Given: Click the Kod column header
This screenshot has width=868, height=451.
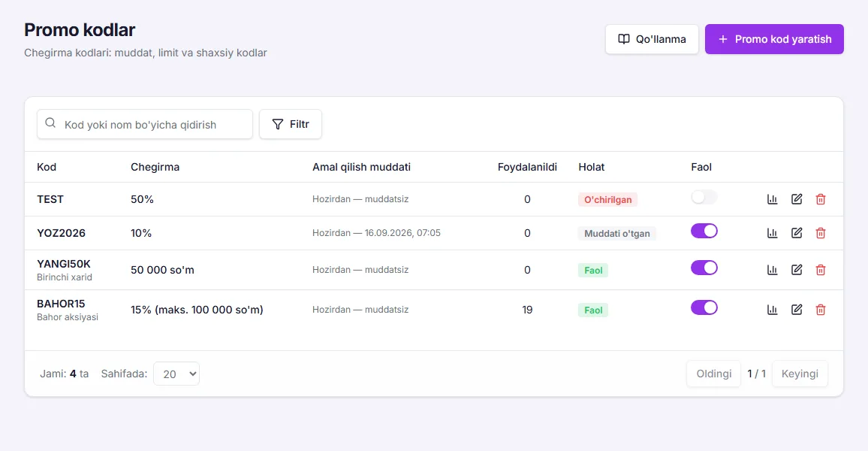Looking at the screenshot, I should click(x=47, y=168).
